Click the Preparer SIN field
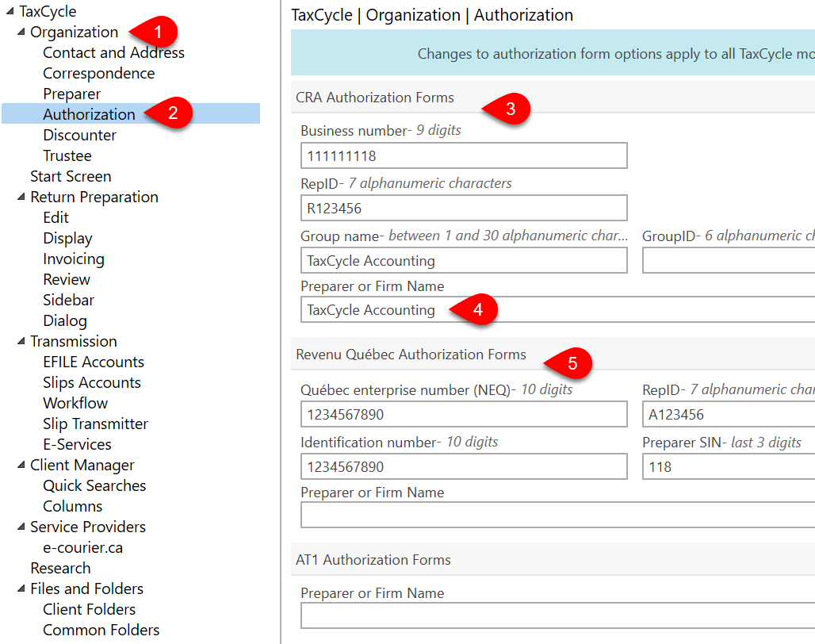The height and width of the screenshot is (644, 815). pos(729,467)
